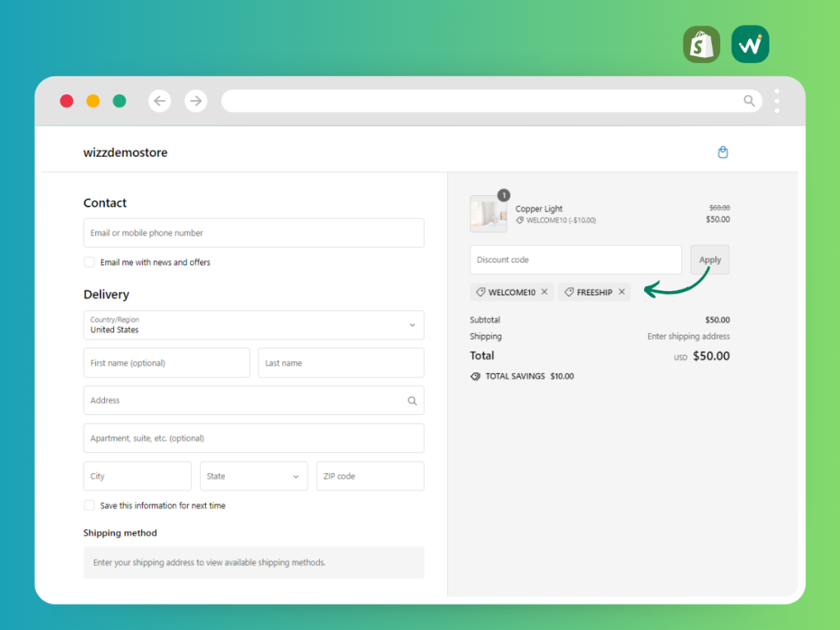Click the green window dot
Image resolution: width=840 pixels, height=630 pixels.
(x=120, y=101)
